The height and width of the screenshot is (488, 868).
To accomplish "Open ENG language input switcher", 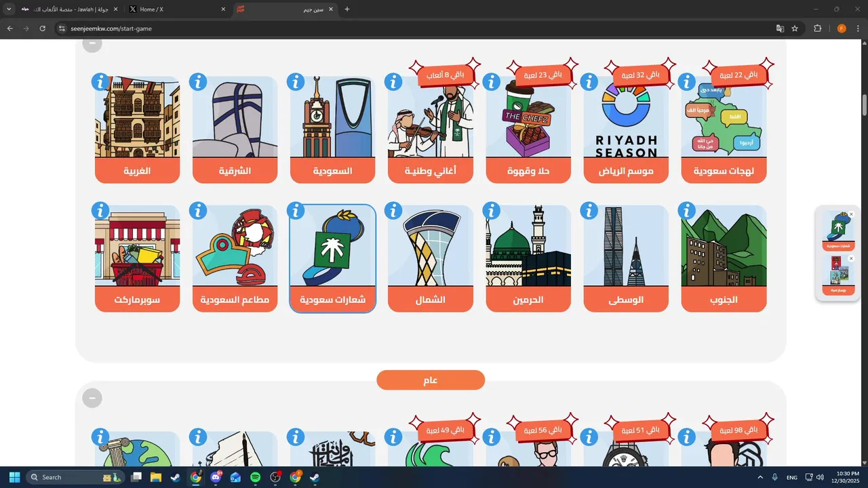I will [x=791, y=477].
